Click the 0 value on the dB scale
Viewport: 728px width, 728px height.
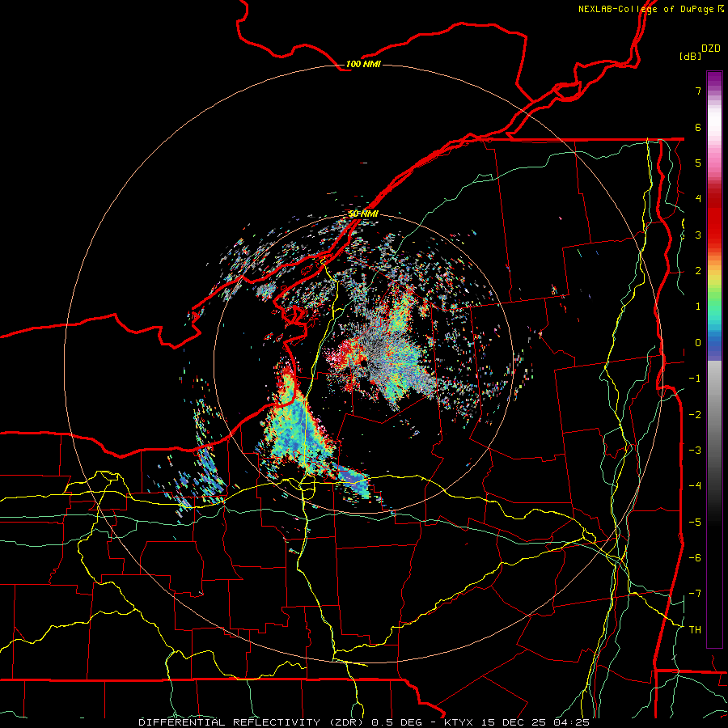pyautogui.click(x=698, y=343)
